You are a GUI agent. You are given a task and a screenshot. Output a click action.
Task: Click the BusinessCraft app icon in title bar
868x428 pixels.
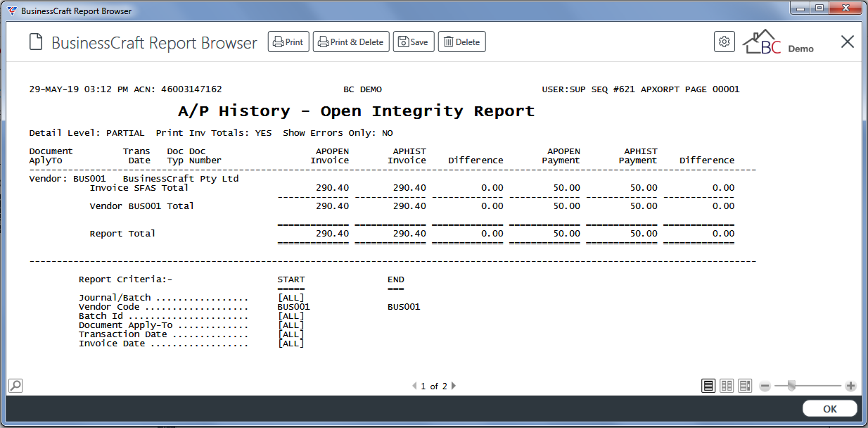(12, 11)
